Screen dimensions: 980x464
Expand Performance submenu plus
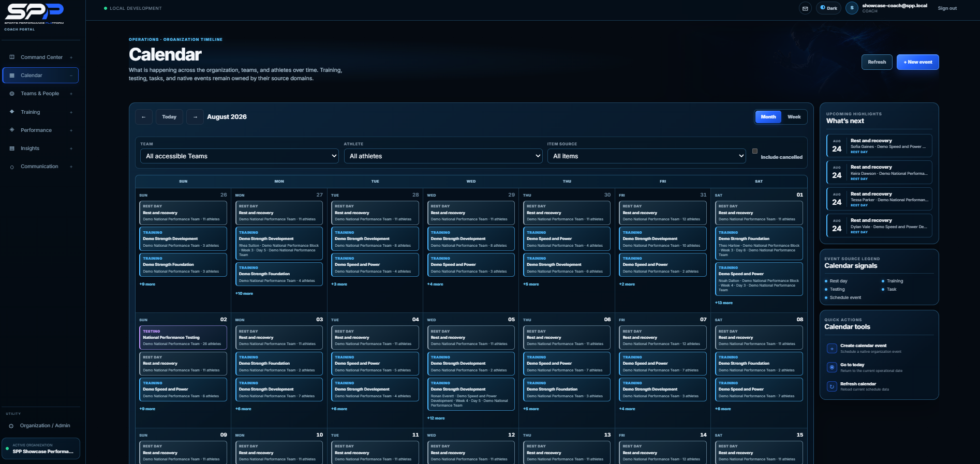pyautogui.click(x=71, y=130)
